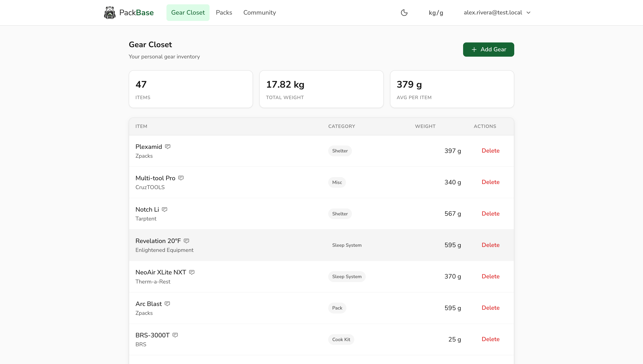Click the PackBase backpack logo icon

[110, 12]
